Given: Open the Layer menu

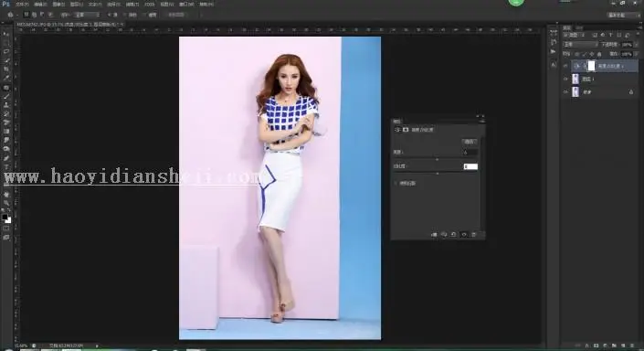Looking at the screenshot, I should point(77,4).
